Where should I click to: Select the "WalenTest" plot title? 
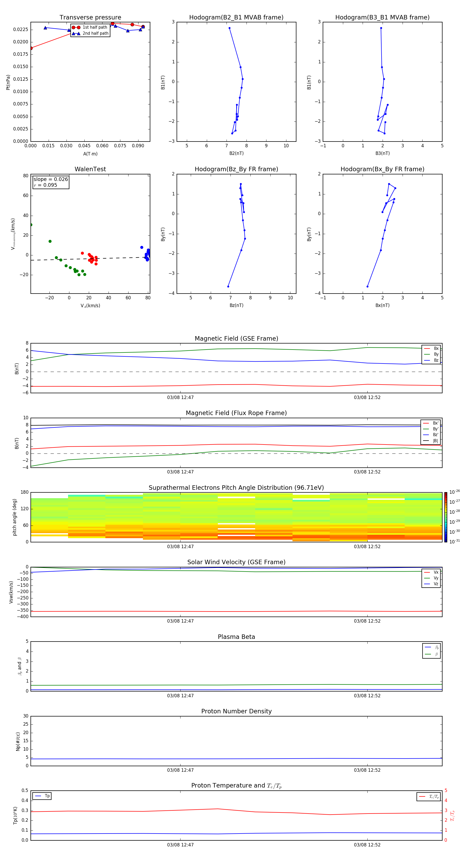coord(90,169)
